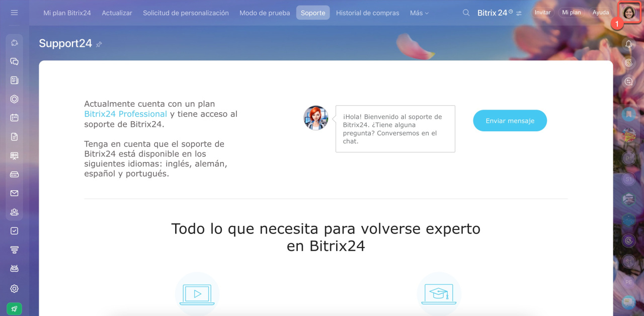Open the chat bubbles icon in left sidebar

pyautogui.click(x=14, y=61)
